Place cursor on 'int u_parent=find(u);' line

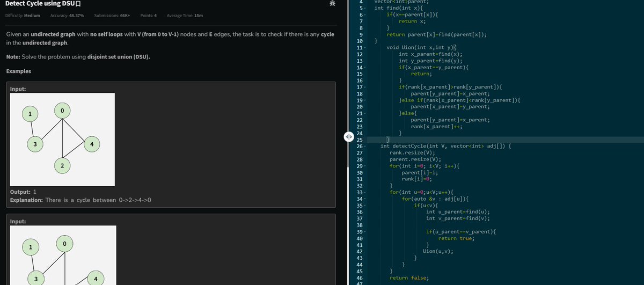coord(458,211)
